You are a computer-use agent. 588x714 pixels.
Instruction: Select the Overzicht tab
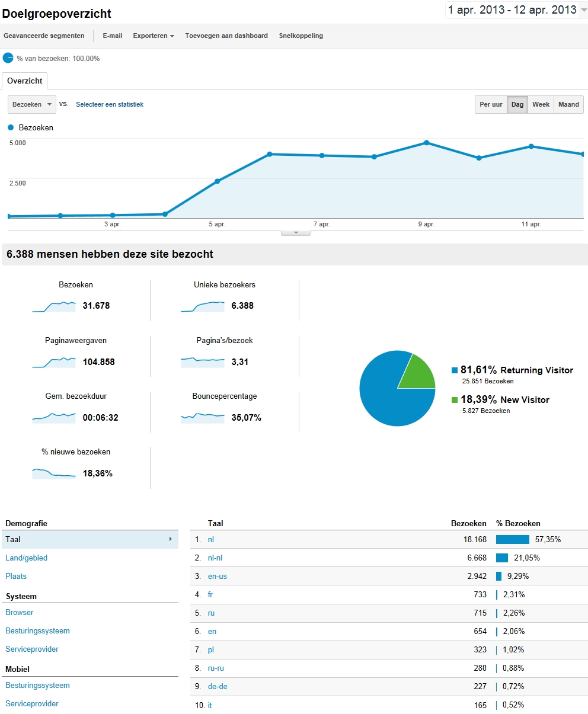[x=24, y=81]
